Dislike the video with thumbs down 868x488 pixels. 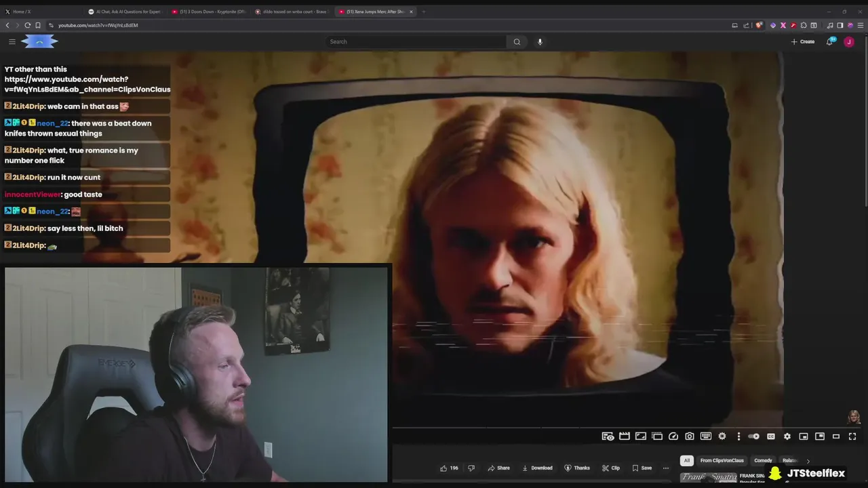tap(471, 468)
